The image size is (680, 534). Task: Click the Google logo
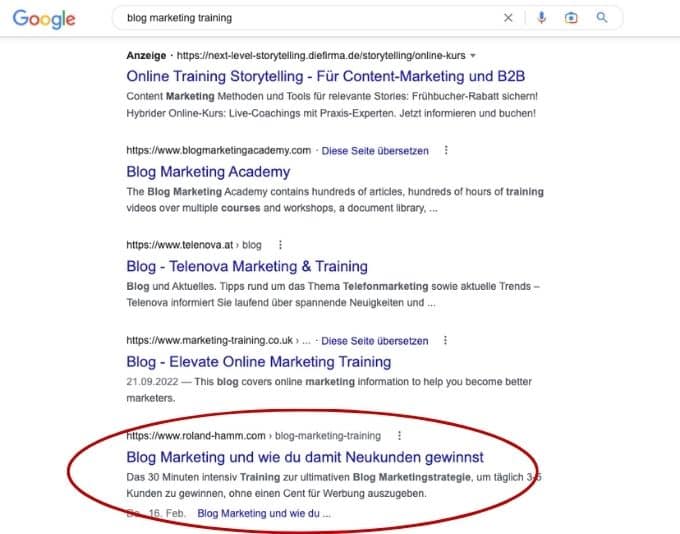[44, 19]
